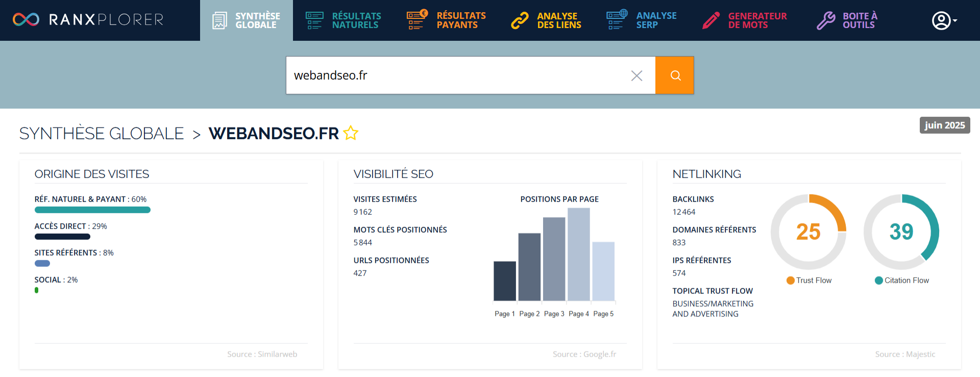Click the Générateur de Mots pencil icon
The image size is (980, 377).
(711, 20)
